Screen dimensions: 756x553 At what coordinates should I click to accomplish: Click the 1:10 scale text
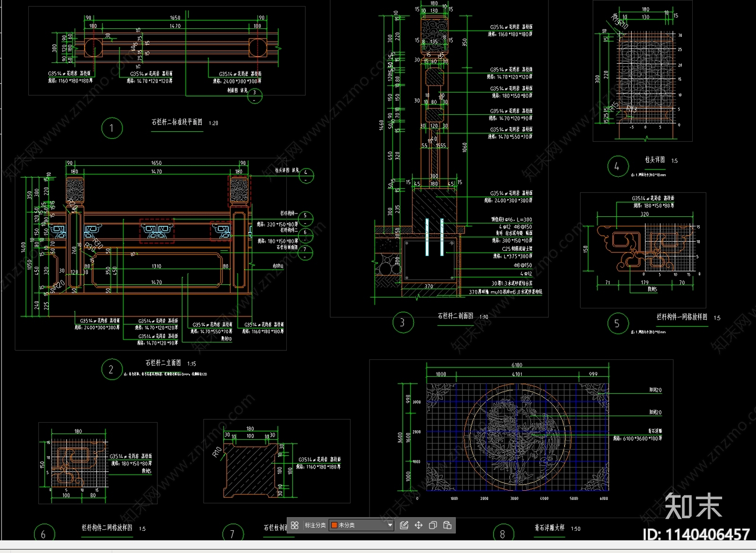tap(484, 317)
